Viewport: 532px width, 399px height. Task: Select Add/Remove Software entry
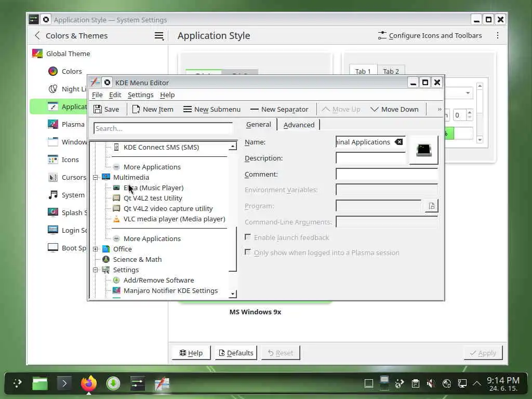point(158,280)
